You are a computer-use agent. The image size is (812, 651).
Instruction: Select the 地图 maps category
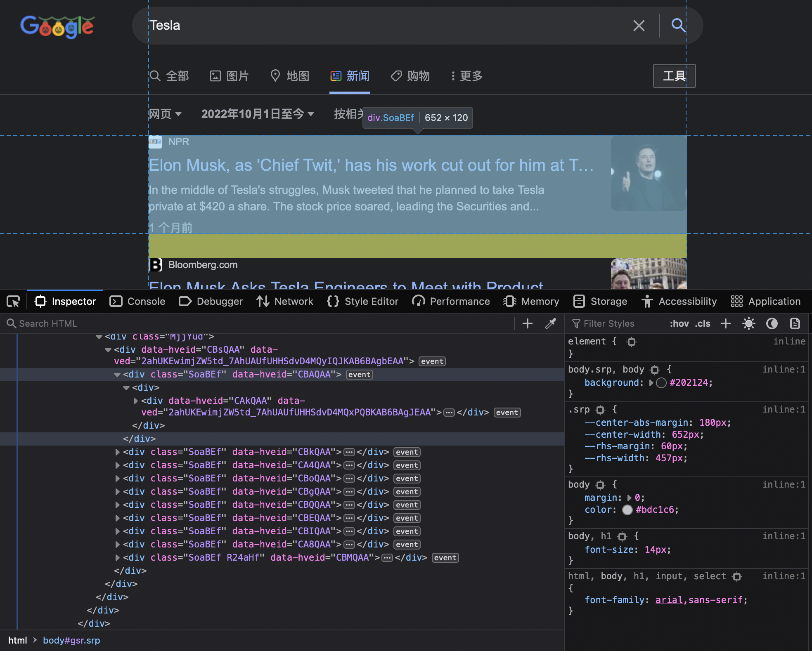(290, 76)
